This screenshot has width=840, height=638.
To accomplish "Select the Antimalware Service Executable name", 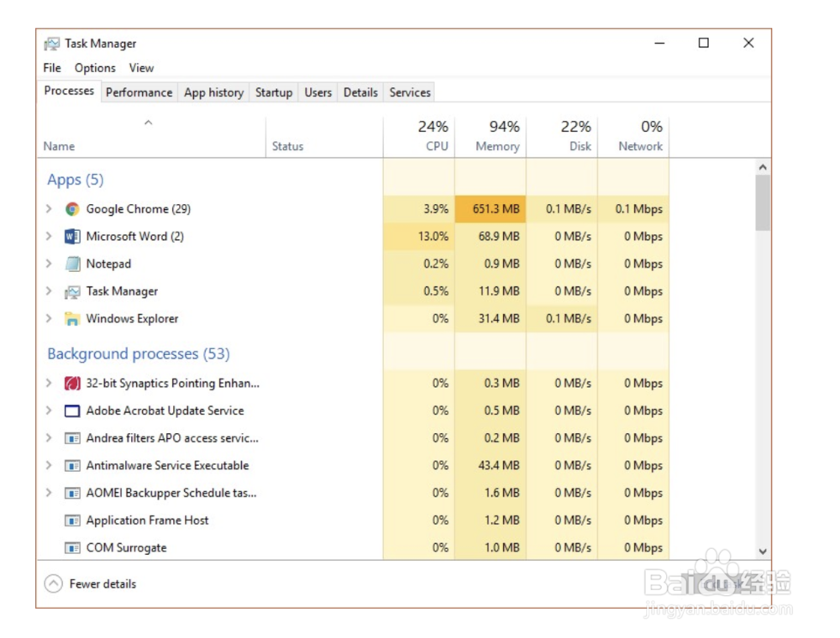I will (168, 465).
